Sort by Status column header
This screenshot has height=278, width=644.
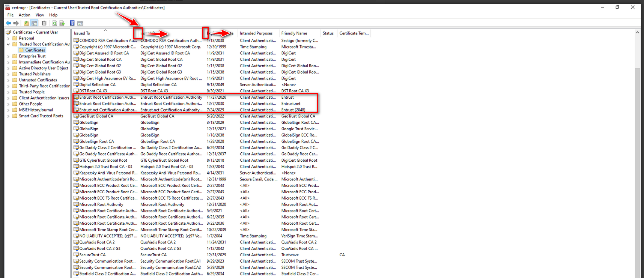tap(329, 33)
